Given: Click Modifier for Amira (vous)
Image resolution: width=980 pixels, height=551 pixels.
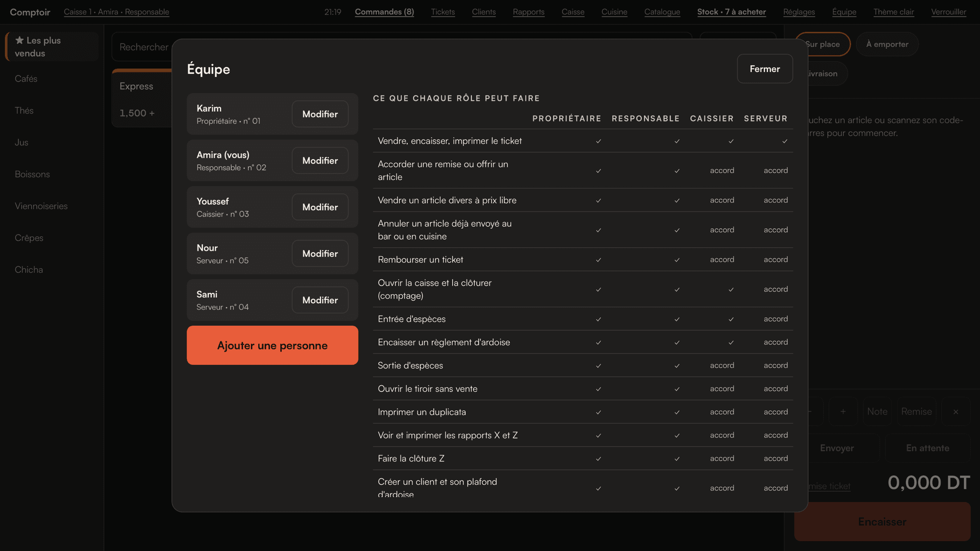Looking at the screenshot, I should click(x=320, y=161).
